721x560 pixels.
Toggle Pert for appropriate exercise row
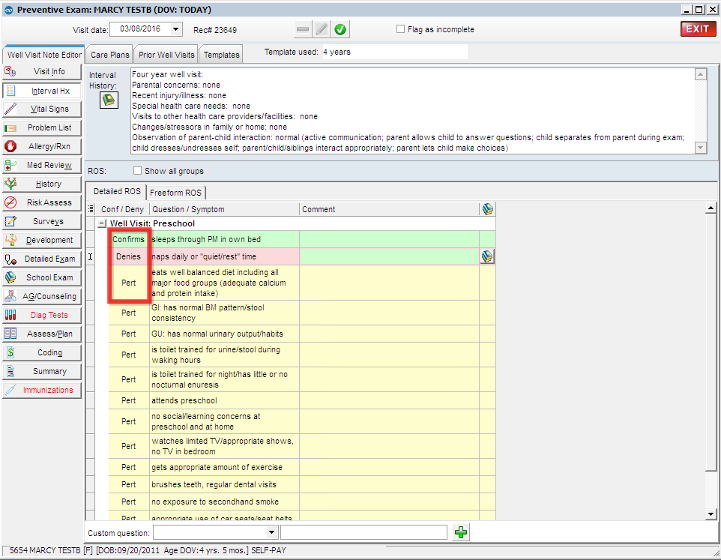(129, 467)
